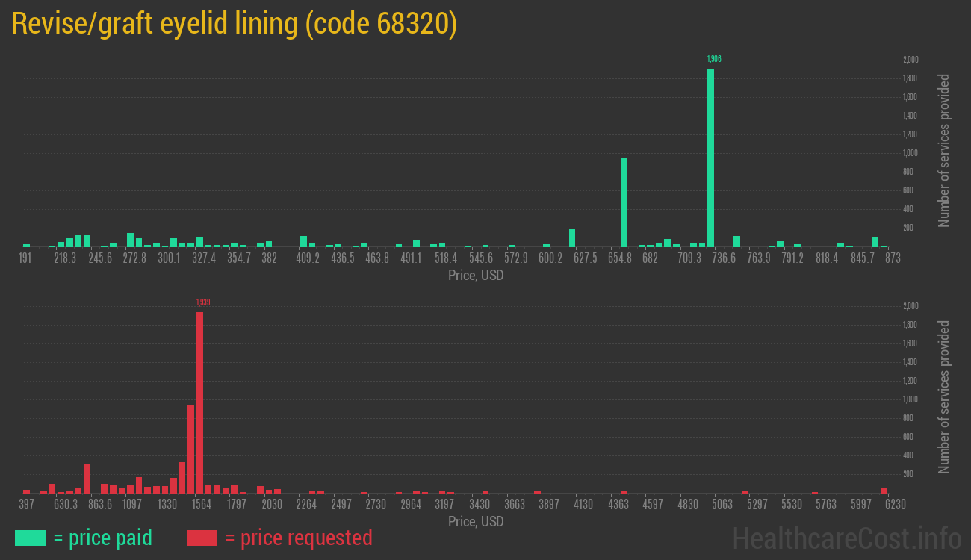This screenshot has width=971, height=560.
Task: Click the '1,906' value label above green bar
Action: 714,59
